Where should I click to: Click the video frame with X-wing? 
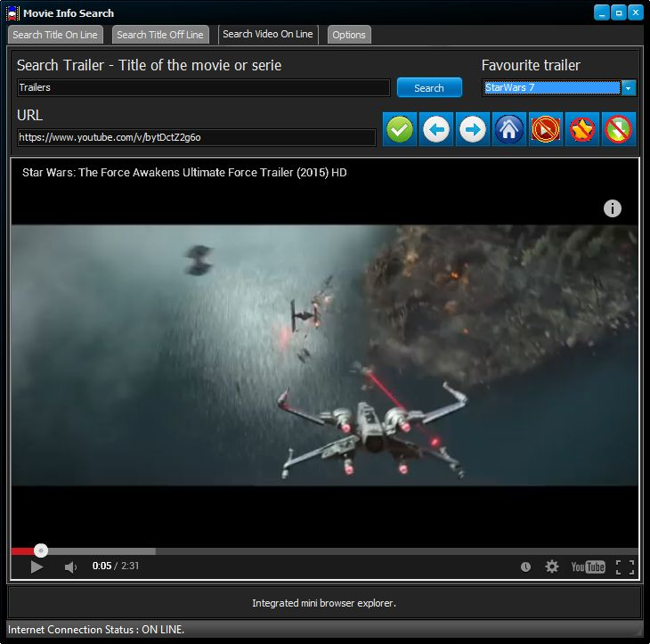[324, 355]
